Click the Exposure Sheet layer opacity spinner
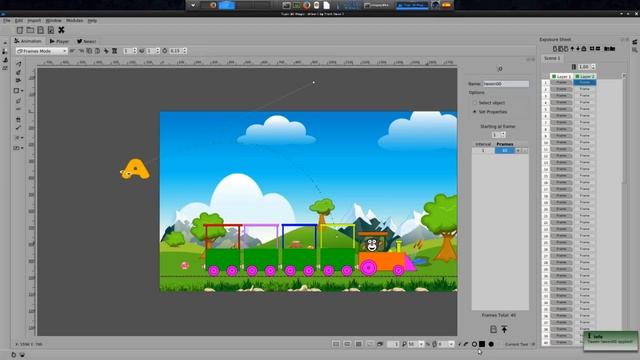This screenshot has width=640, height=360. [x=587, y=67]
